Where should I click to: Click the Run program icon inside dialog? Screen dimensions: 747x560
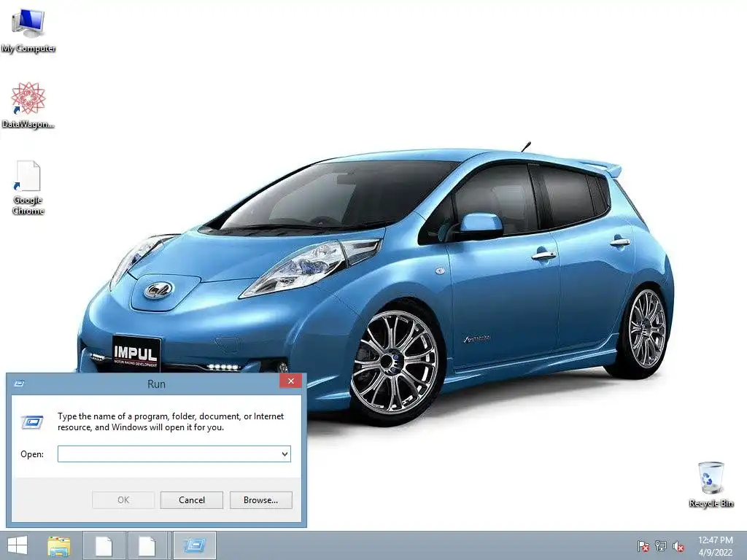[32, 422]
